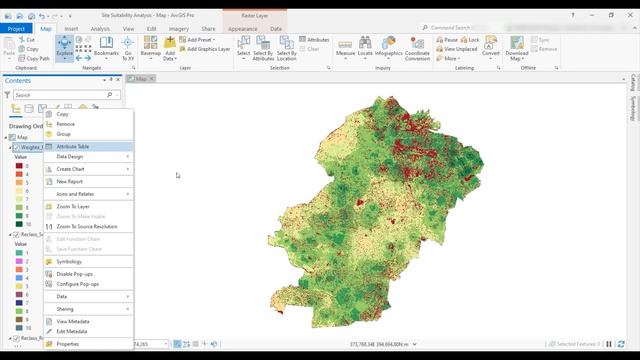Select the Explore navigation tool
The height and width of the screenshot is (360, 640).
click(x=64, y=48)
